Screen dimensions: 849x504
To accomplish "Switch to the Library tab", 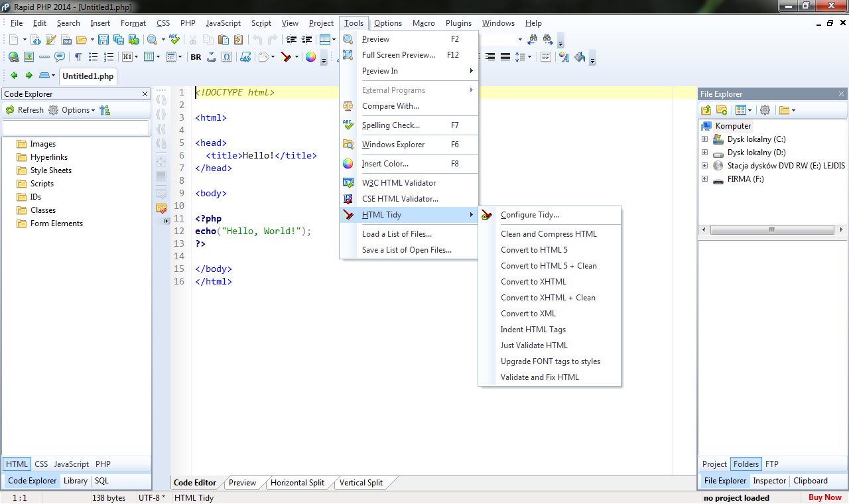I will [x=76, y=481].
